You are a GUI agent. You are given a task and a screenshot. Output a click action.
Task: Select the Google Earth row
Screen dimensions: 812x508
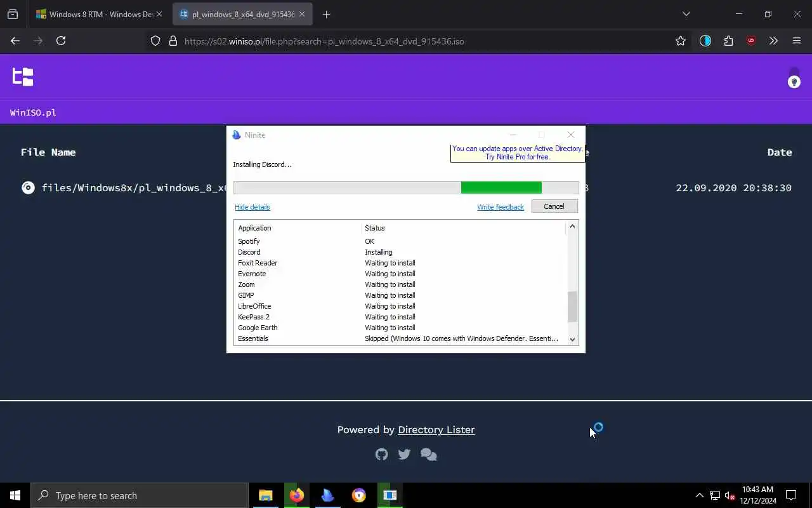point(400,328)
